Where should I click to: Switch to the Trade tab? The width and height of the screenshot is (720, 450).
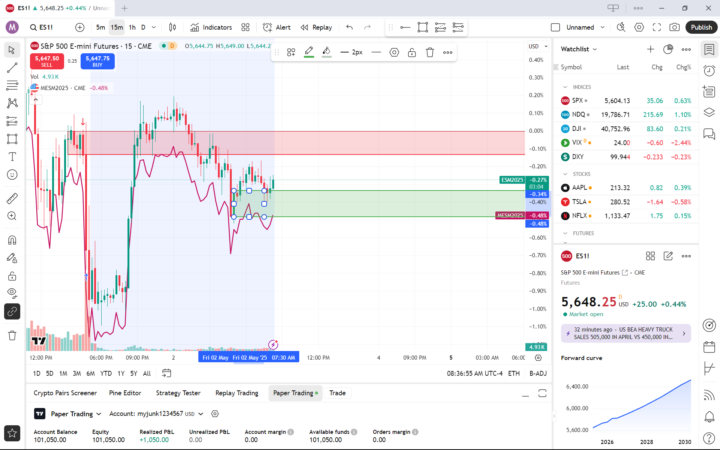click(337, 393)
